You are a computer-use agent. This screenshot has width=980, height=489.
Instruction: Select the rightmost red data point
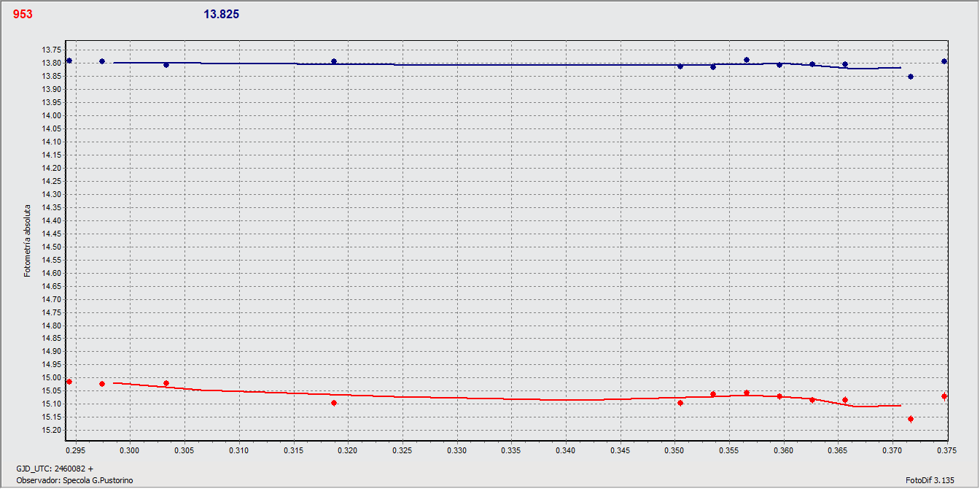click(944, 396)
